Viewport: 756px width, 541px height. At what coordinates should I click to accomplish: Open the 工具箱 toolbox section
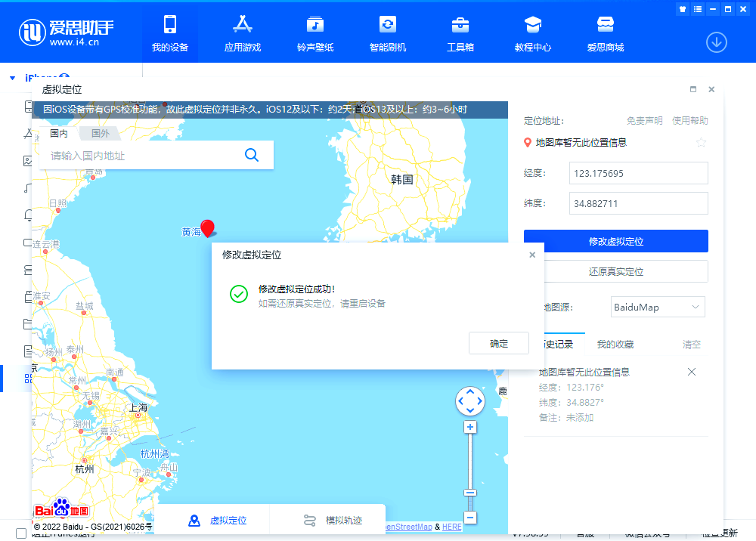pos(460,33)
